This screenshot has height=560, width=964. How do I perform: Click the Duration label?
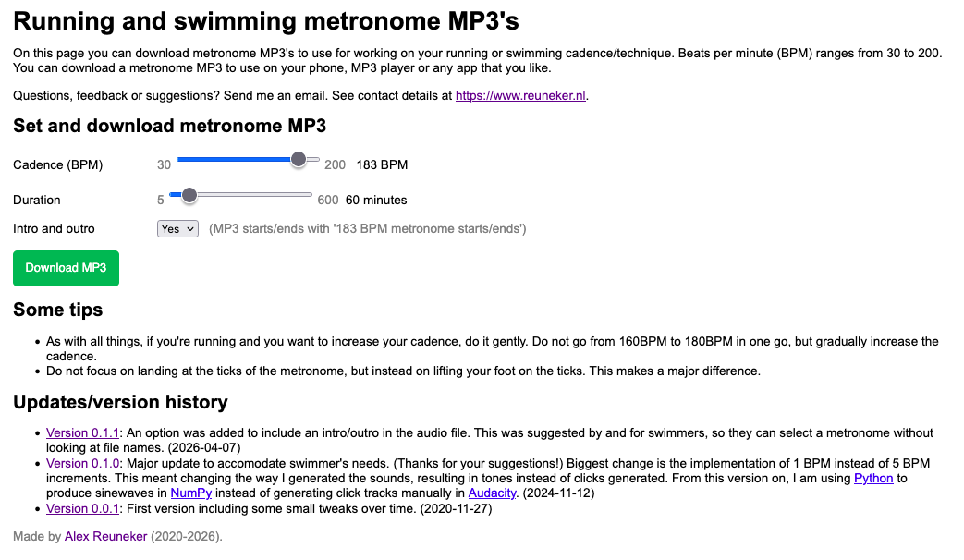click(37, 200)
